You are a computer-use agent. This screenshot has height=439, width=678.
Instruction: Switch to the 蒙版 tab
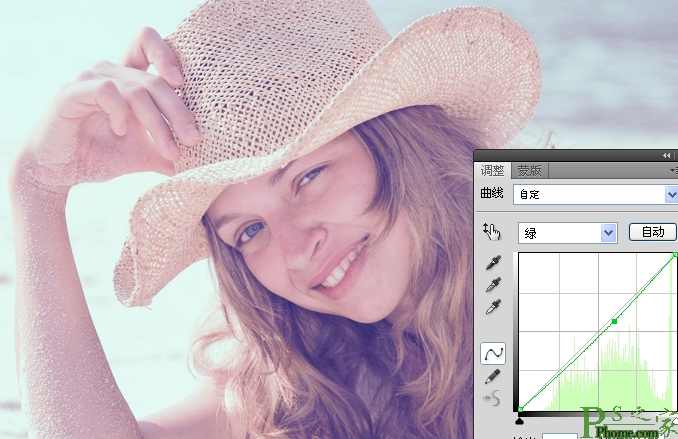point(530,171)
